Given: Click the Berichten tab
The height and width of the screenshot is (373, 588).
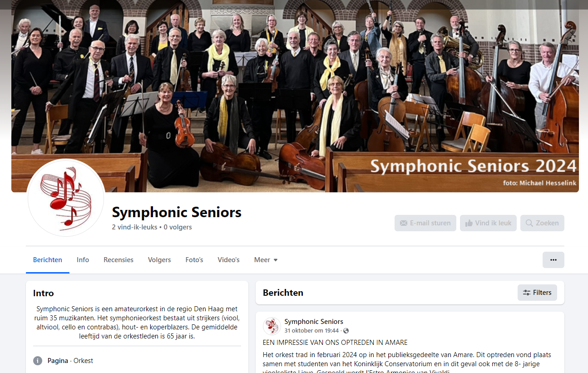Looking at the screenshot, I should (48, 260).
